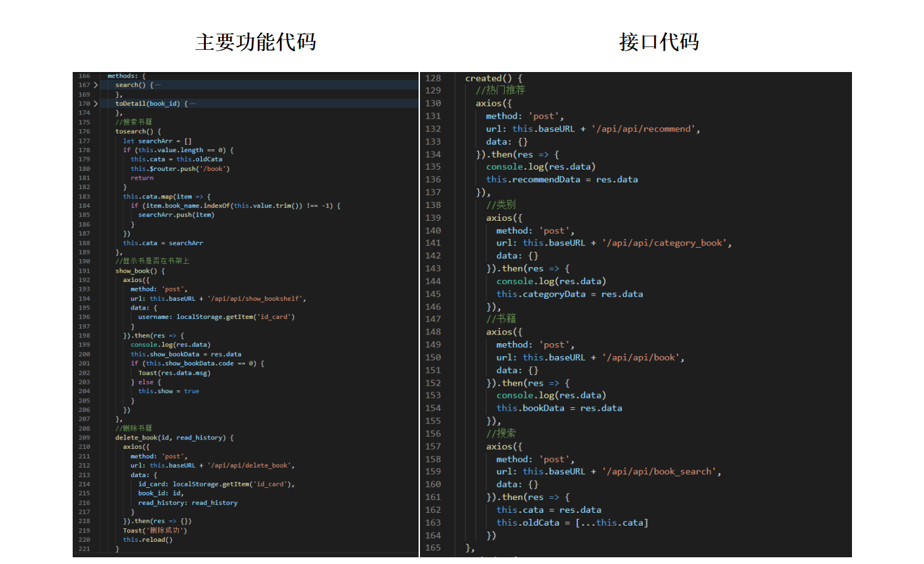
Task: Click line number 128 in right panel
Action: click(433, 78)
